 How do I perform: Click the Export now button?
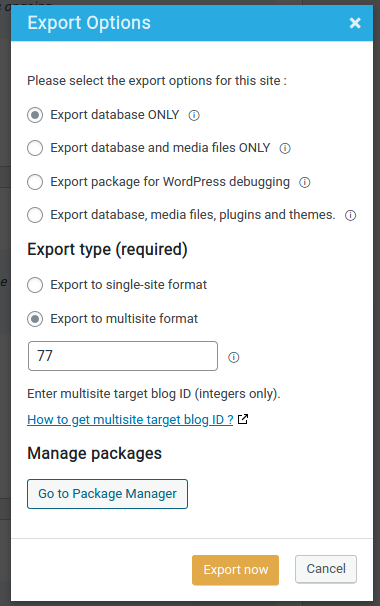[x=235, y=570]
